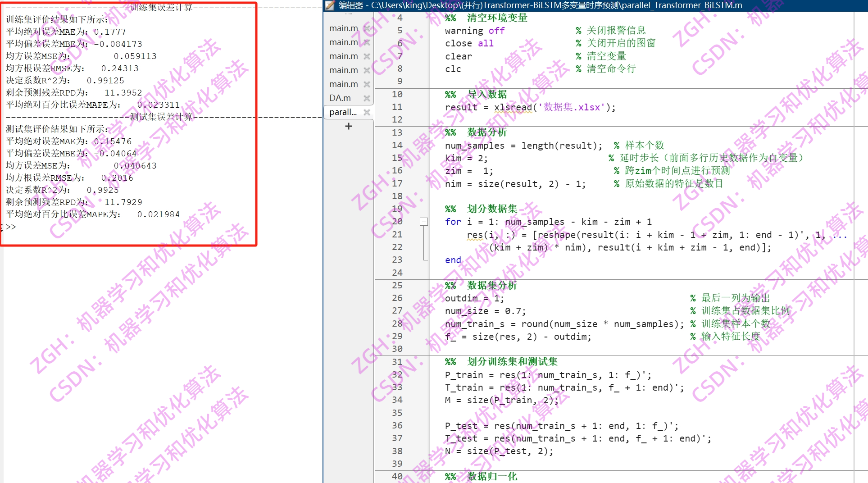
Task: Close the DA.m tab with its x icon
Action: pos(367,98)
